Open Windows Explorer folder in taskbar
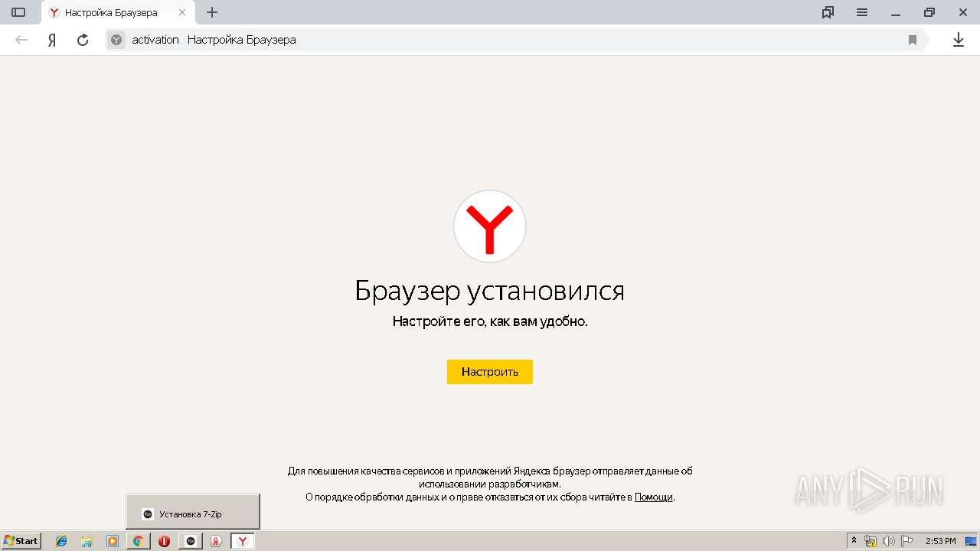This screenshot has width=980, height=551. coord(87,541)
